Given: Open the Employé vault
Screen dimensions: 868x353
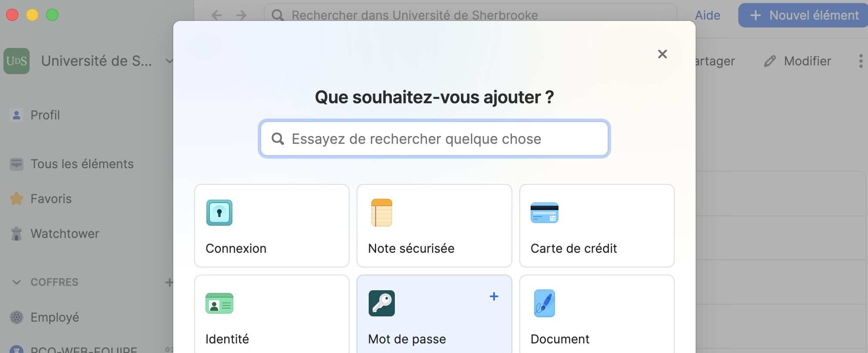Looking at the screenshot, I should point(54,317).
